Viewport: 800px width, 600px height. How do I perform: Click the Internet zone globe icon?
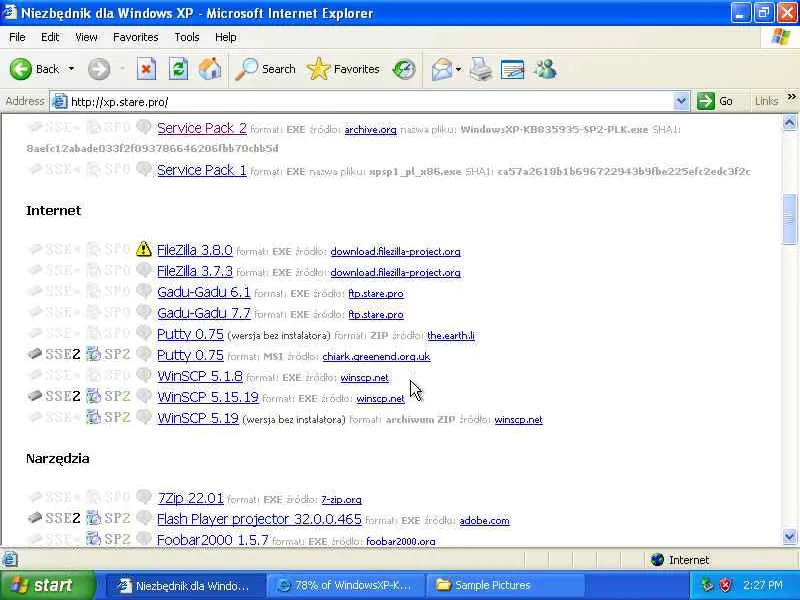pyautogui.click(x=658, y=560)
